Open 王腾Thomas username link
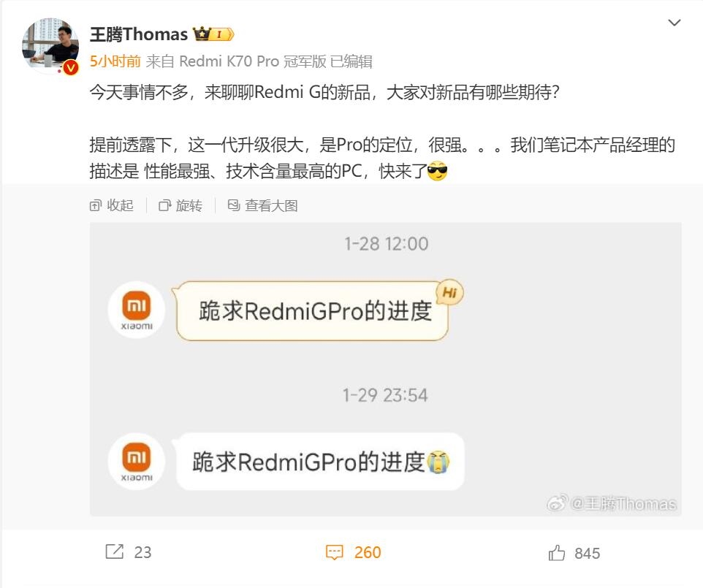The image size is (703, 588). coord(139,34)
